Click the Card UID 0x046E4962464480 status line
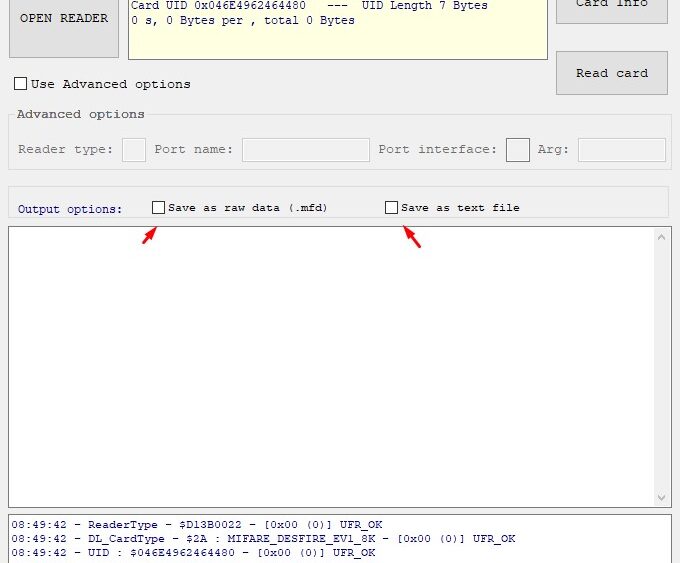Viewport: 680px width, 563px height. point(309,6)
